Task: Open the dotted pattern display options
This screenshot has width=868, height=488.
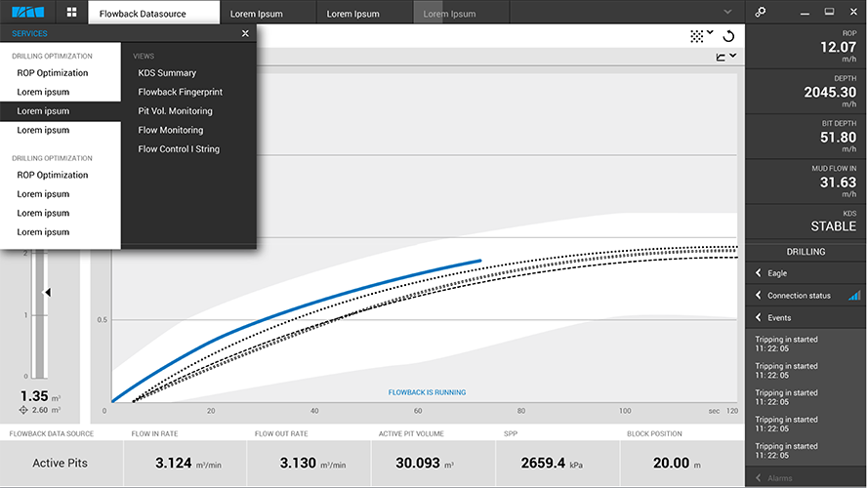Action: 697,36
